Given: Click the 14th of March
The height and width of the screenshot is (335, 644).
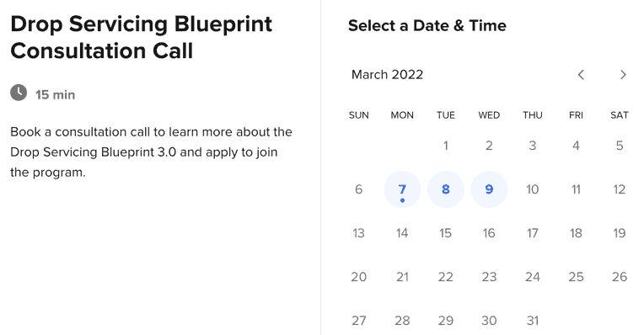Looking at the screenshot, I should click(402, 233).
